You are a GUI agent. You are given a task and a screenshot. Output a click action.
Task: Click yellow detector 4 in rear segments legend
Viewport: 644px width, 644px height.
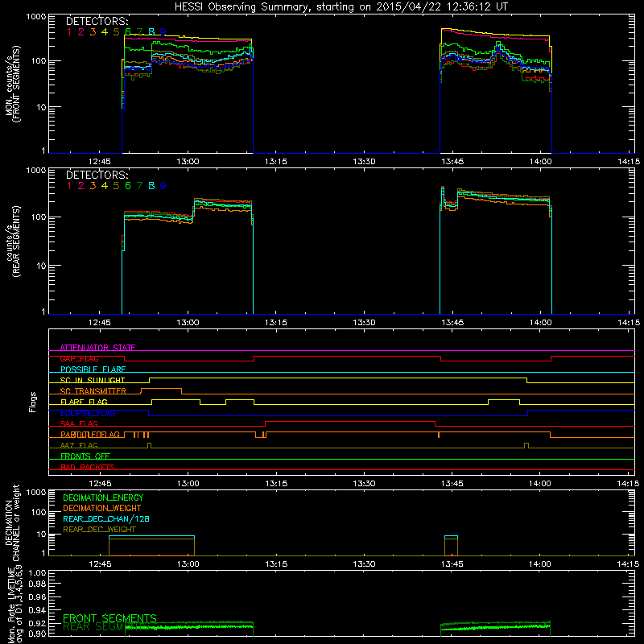(105, 186)
